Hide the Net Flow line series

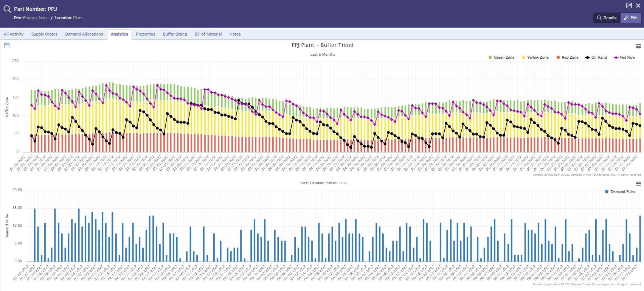624,58
